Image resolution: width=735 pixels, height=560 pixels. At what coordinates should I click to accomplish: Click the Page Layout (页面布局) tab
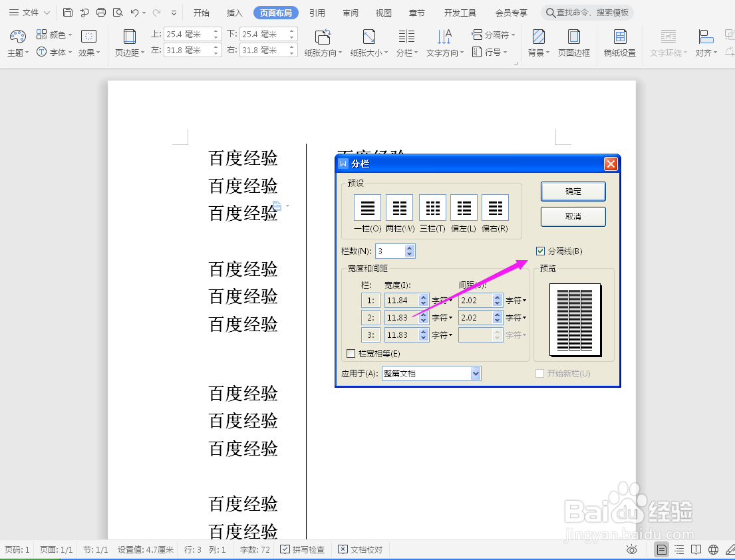pyautogui.click(x=276, y=13)
